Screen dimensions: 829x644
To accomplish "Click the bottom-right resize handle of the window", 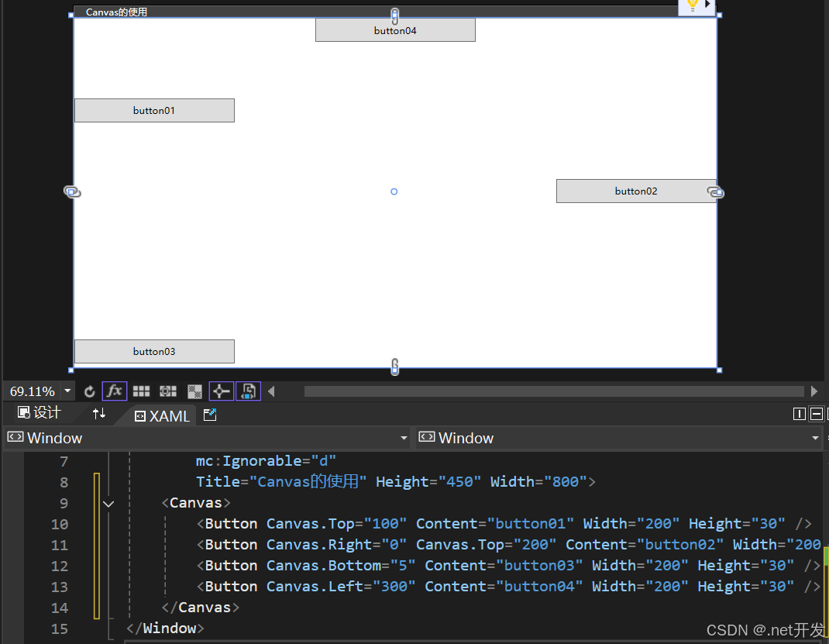I will pos(719,370).
